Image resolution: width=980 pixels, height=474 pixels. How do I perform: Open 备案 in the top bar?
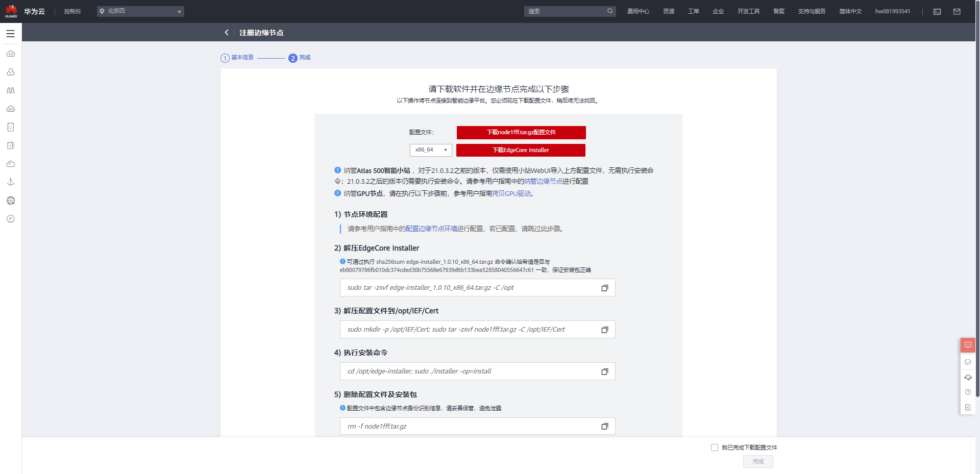(779, 11)
